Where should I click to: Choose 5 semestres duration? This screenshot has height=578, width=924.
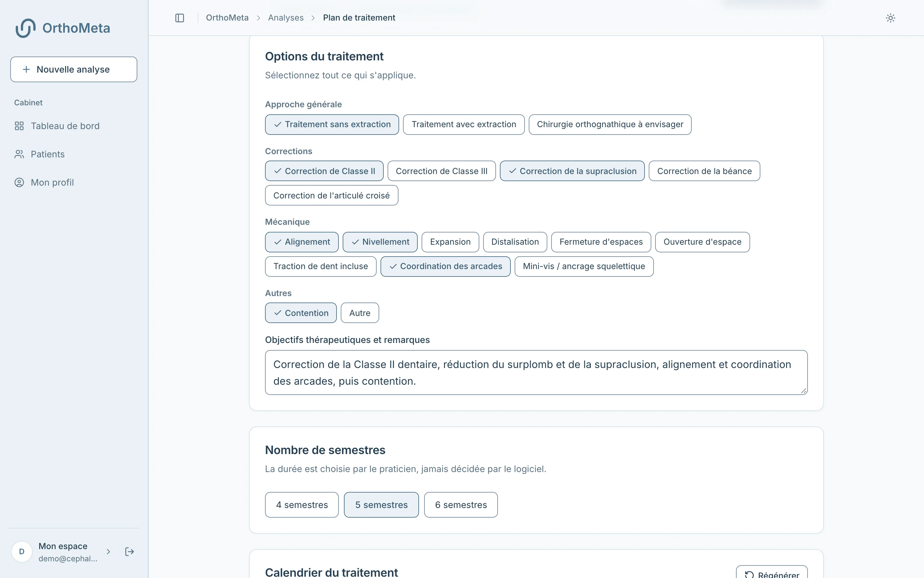(x=381, y=504)
